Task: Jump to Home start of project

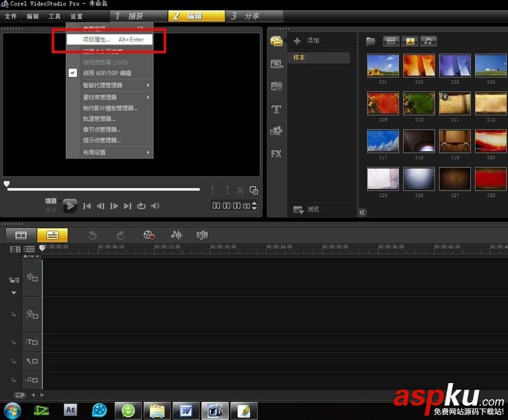Action: tap(87, 206)
